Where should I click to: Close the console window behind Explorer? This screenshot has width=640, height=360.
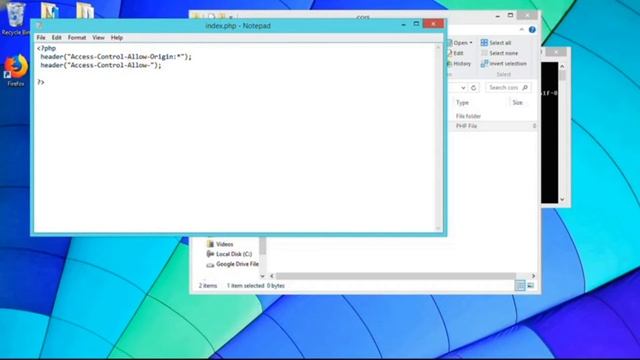pyautogui.click(x=556, y=52)
